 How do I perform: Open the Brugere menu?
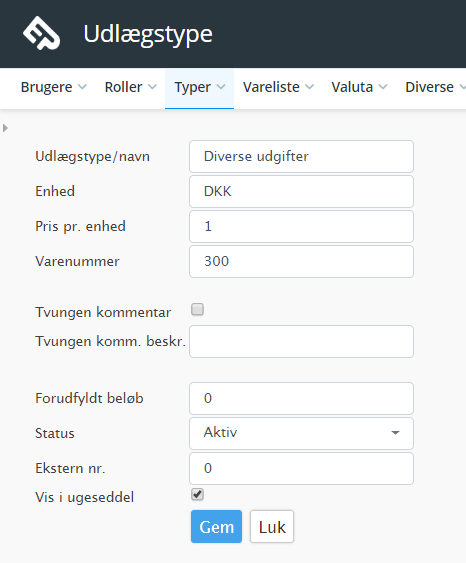click(53, 87)
